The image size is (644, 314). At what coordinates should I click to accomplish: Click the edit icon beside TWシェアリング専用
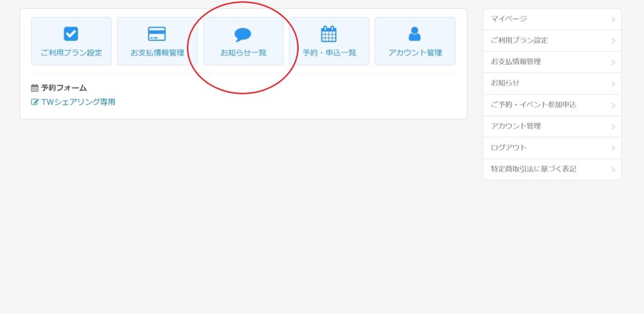35,102
